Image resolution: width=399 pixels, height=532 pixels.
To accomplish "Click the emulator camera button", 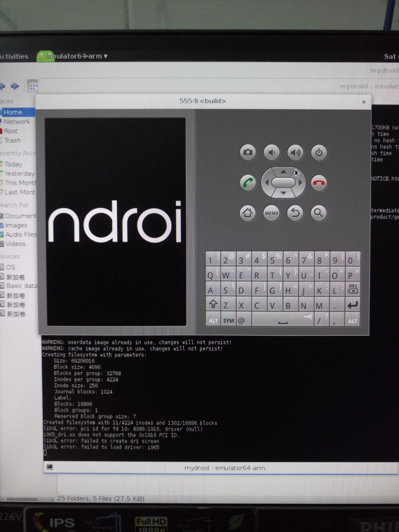I will click(x=248, y=152).
